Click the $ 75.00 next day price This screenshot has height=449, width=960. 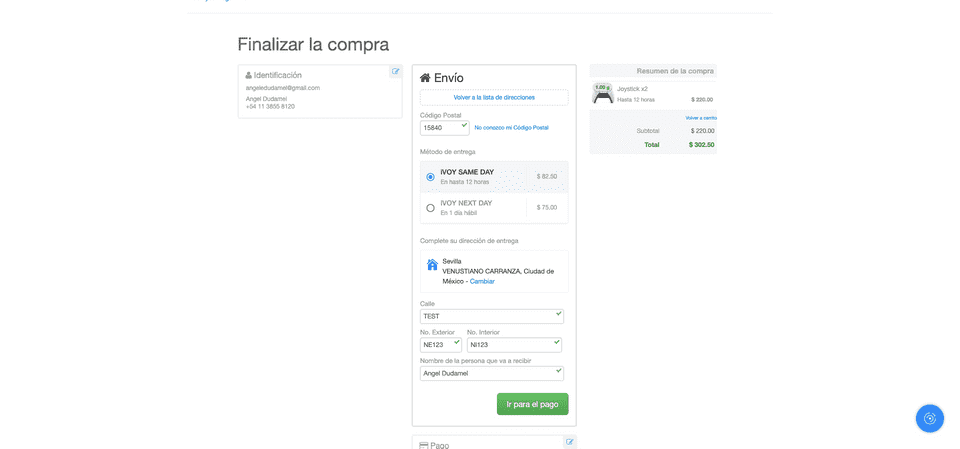pyautogui.click(x=547, y=208)
